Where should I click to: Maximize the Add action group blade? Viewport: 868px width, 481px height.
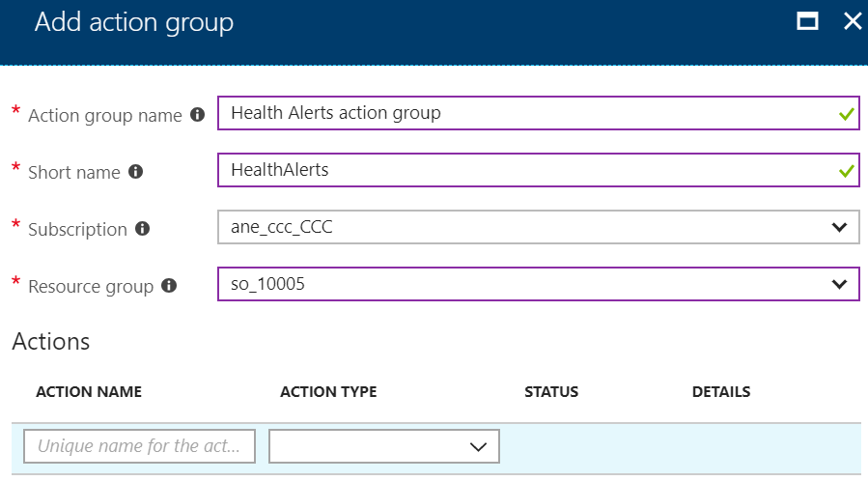807,21
